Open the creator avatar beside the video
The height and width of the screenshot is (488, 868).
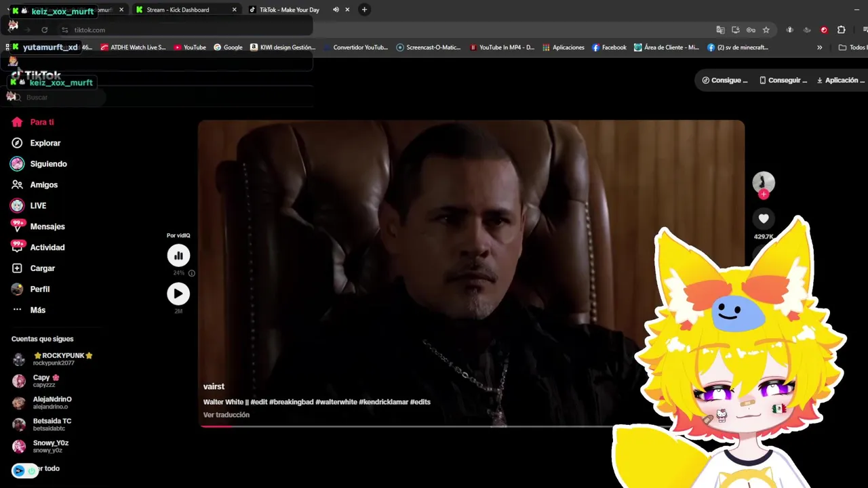tap(764, 182)
